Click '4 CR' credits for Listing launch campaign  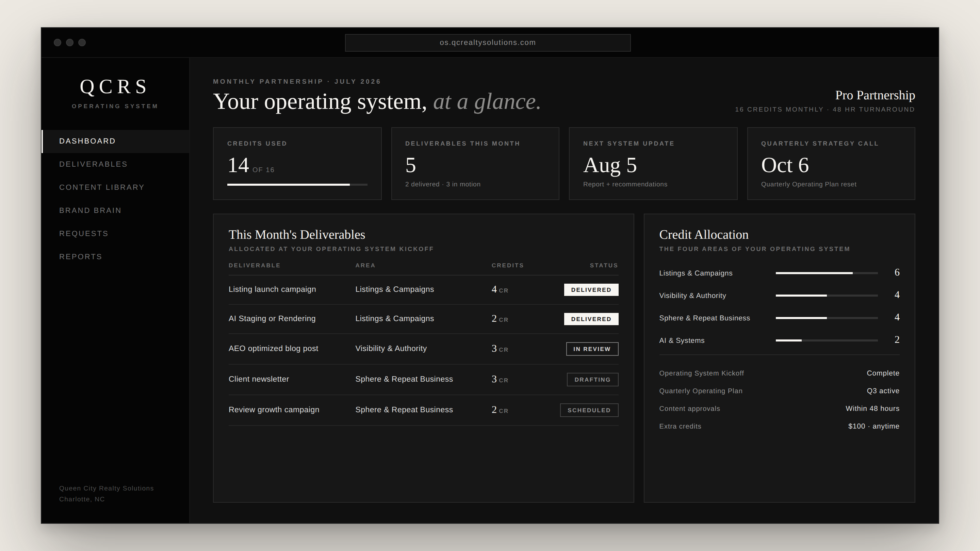tap(500, 289)
